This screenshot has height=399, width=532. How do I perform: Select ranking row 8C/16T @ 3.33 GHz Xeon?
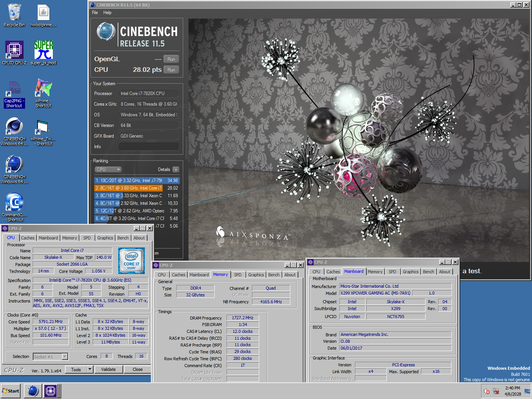click(x=137, y=196)
